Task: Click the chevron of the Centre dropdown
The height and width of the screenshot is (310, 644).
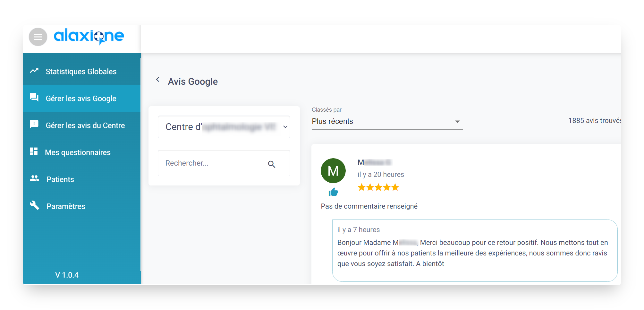Action: 285,127
